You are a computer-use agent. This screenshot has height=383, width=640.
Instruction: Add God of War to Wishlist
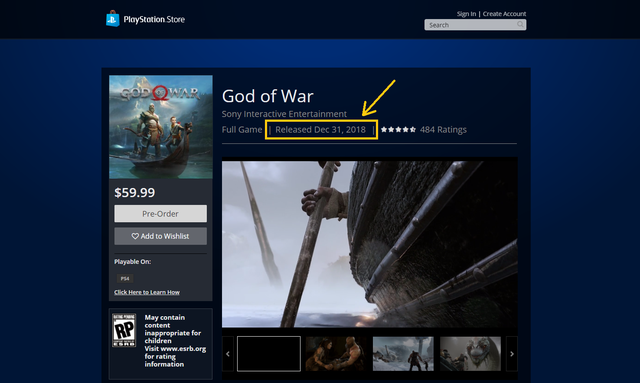pyautogui.click(x=160, y=236)
